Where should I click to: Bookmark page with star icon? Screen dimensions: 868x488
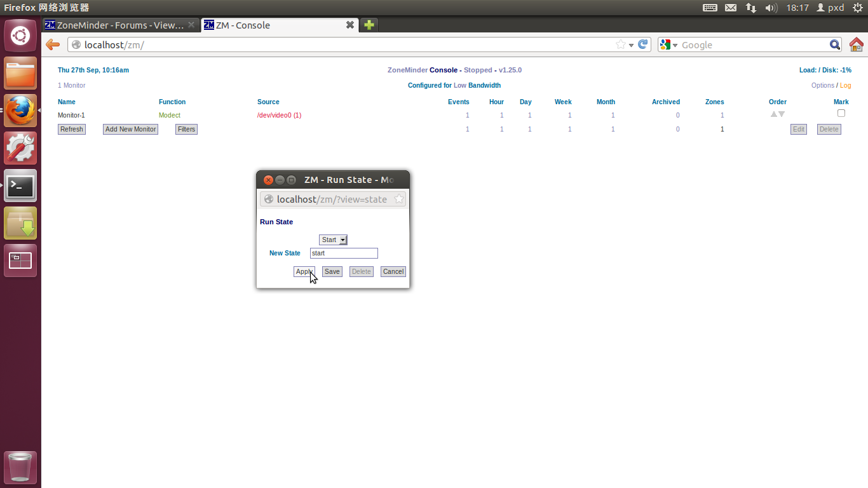[x=621, y=44]
